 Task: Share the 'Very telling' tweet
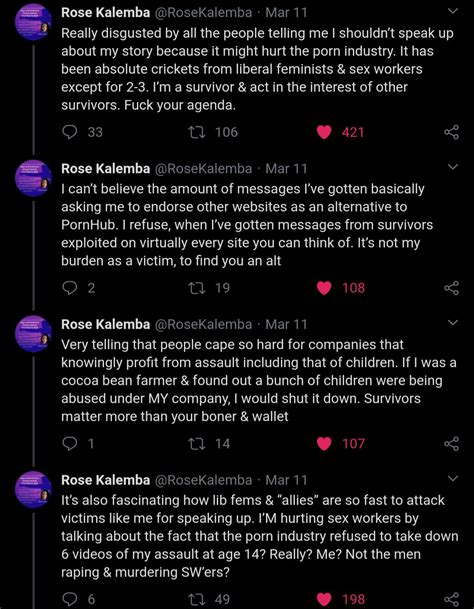pyautogui.click(x=451, y=444)
